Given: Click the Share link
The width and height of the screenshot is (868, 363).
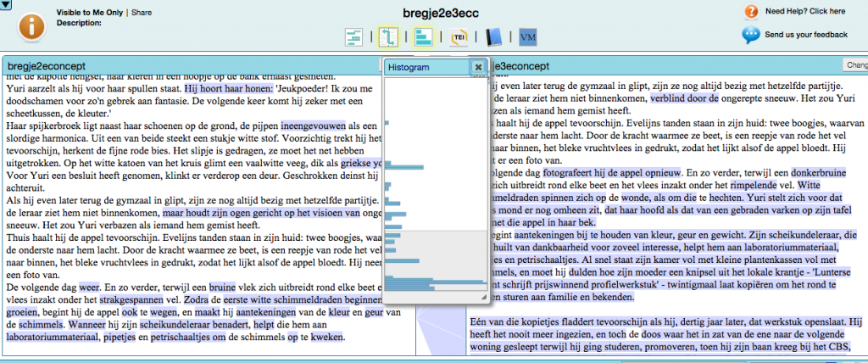Looking at the screenshot, I should coord(142,13).
